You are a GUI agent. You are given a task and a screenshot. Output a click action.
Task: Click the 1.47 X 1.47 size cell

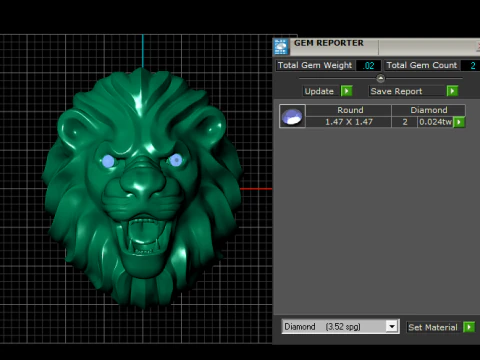click(349, 122)
